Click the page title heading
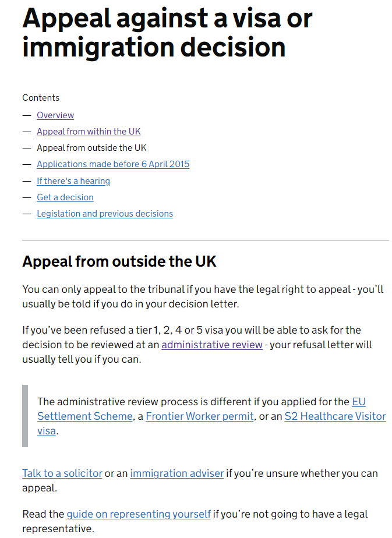 coord(167,33)
